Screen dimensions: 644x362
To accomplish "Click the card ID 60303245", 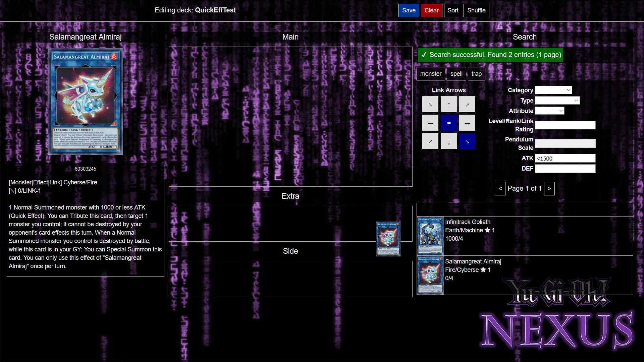I will click(86, 169).
